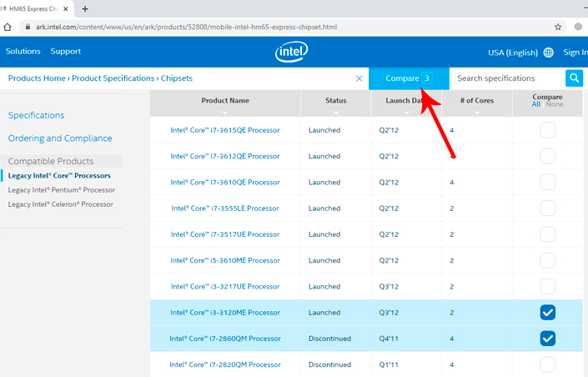Click Sign In link

point(575,53)
